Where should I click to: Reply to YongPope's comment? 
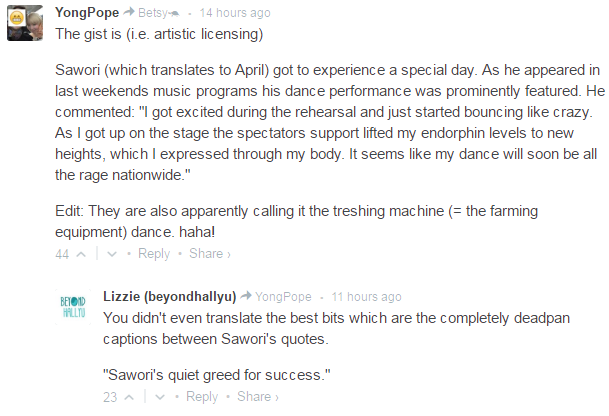[x=153, y=254]
